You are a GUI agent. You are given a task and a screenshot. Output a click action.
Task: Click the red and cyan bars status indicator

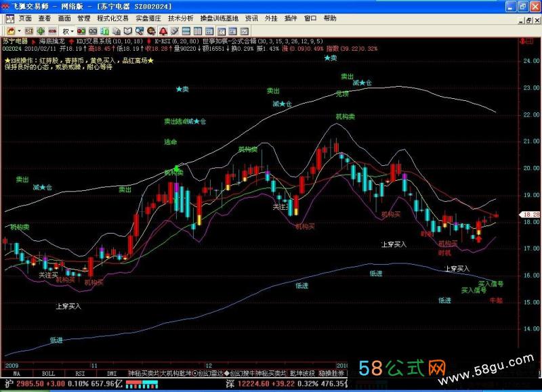[142, 384]
